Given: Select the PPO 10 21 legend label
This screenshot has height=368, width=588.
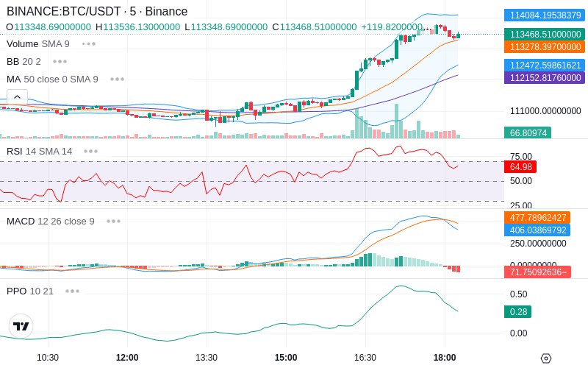Looking at the screenshot, I should [30, 291].
